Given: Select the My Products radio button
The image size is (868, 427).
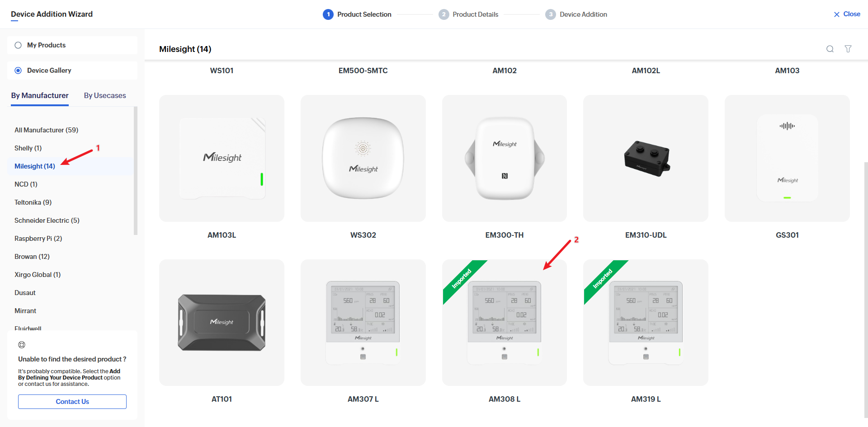Looking at the screenshot, I should [x=18, y=45].
